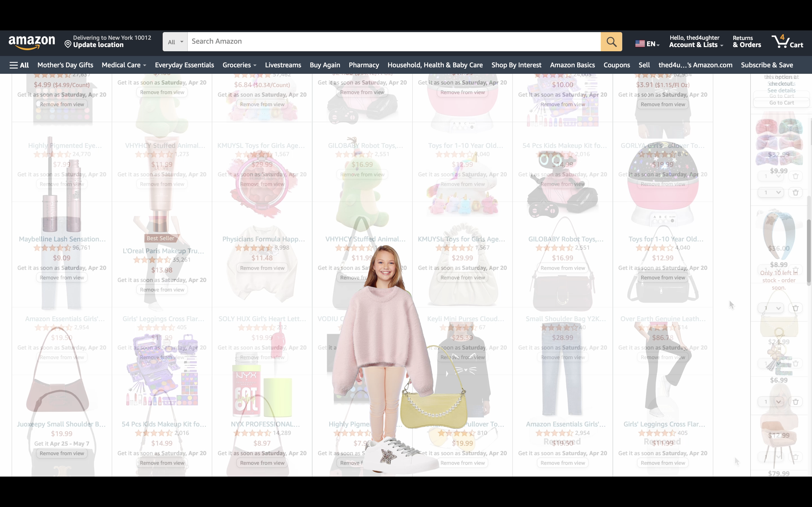Image resolution: width=812 pixels, height=507 pixels.
Task: Click the Go to Cart button
Action: [781, 103]
